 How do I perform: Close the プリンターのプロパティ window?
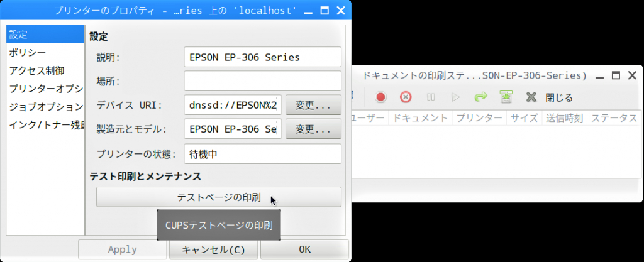pyautogui.click(x=340, y=10)
